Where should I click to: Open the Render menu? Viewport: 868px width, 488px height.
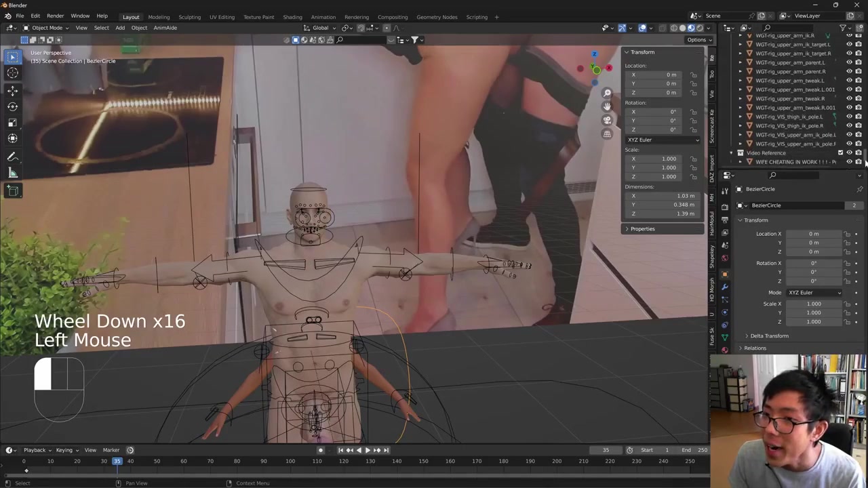(x=55, y=16)
